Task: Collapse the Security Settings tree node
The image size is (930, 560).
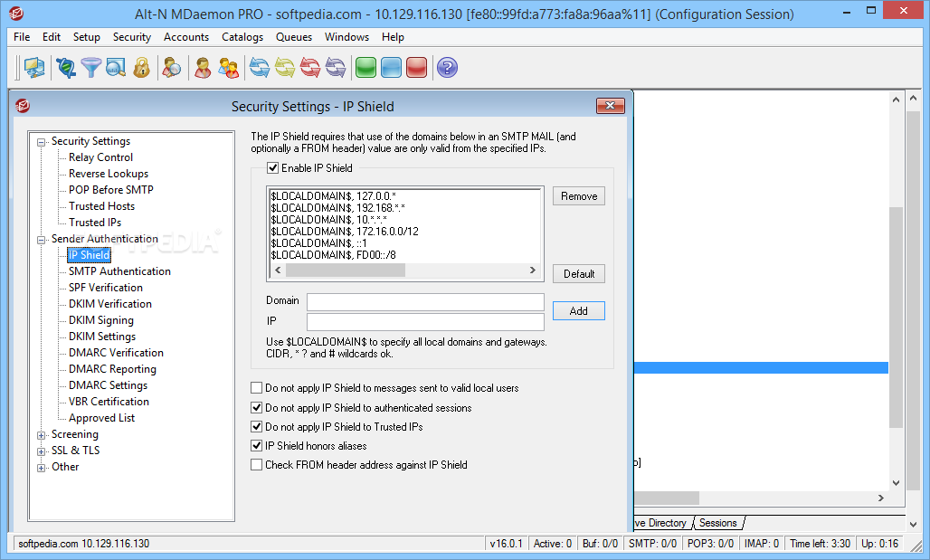Action: click(x=41, y=142)
